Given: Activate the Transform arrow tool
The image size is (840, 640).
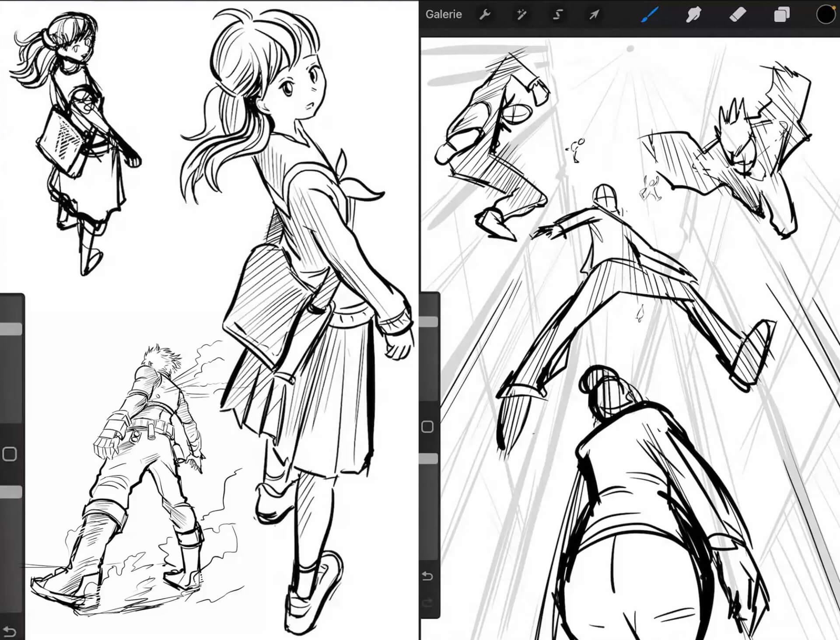Looking at the screenshot, I should [594, 15].
